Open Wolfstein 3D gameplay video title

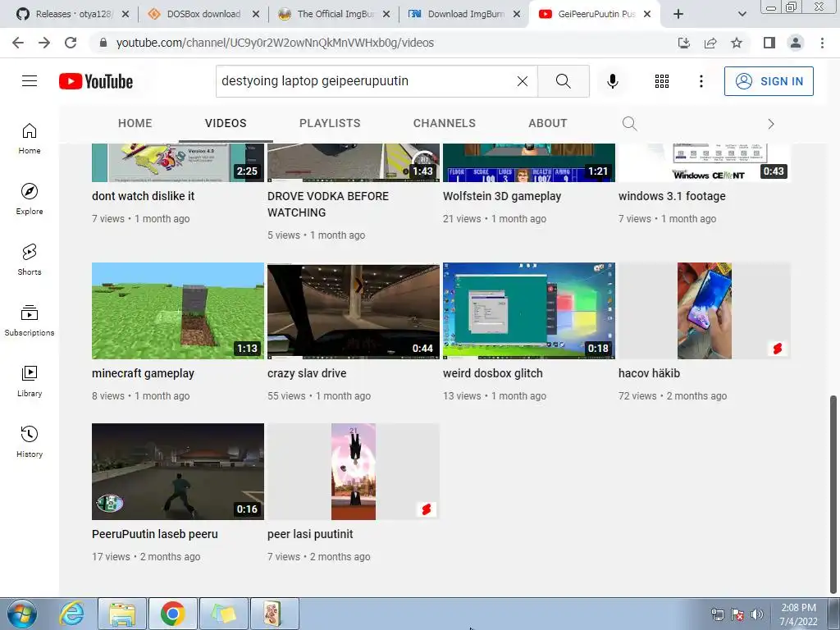[502, 196]
